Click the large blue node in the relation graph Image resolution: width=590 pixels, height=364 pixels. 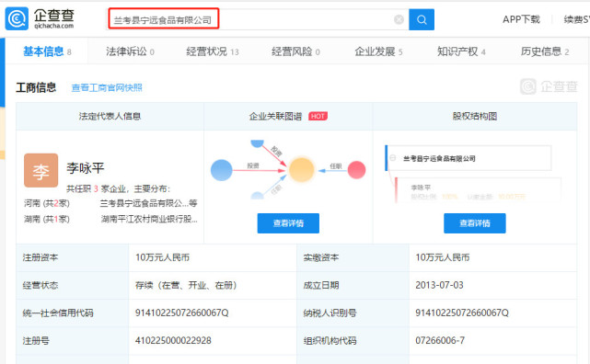(222, 170)
